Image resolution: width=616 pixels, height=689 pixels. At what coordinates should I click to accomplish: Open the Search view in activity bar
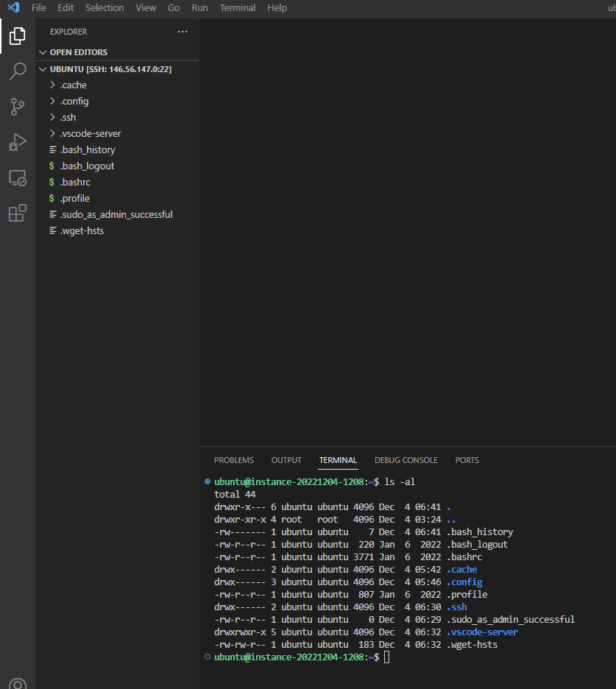pos(17,71)
